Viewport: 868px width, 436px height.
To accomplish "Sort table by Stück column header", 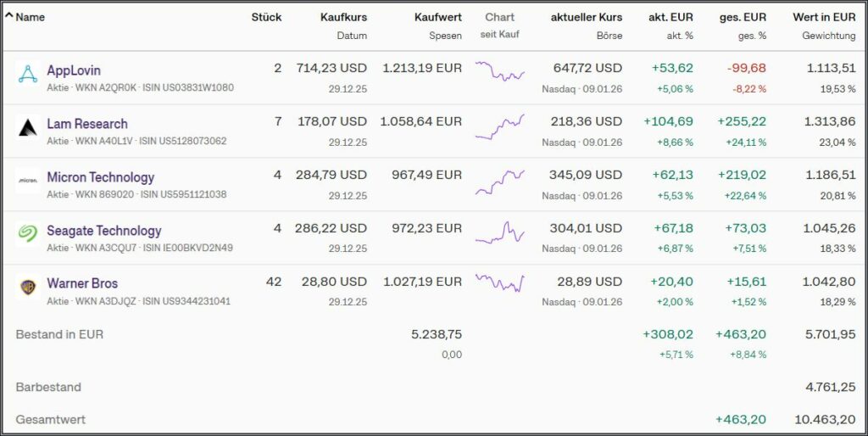I will click(x=266, y=17).
